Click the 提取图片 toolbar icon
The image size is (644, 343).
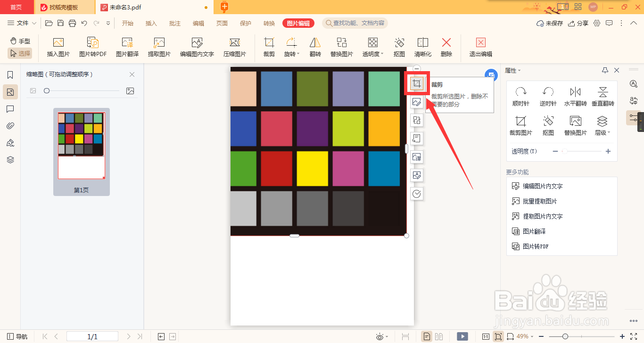click(x=159, y=48)
